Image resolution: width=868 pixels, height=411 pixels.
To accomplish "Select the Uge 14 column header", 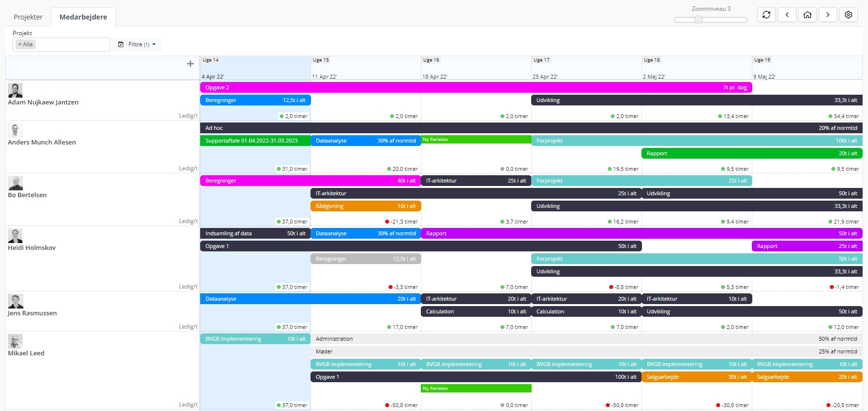I will (x=255, y=68).
